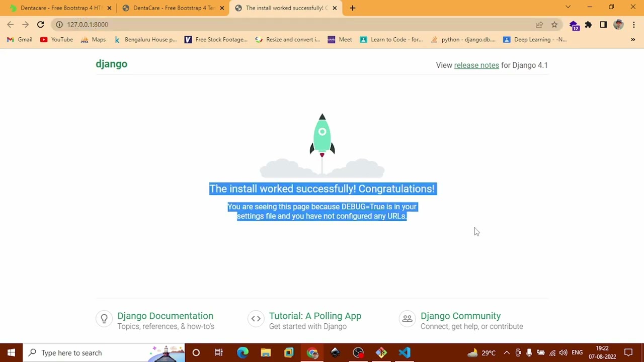Screen dimensions: 644x362
Task: Open Chrome's three-dot menu
Action: coord(634,25)
